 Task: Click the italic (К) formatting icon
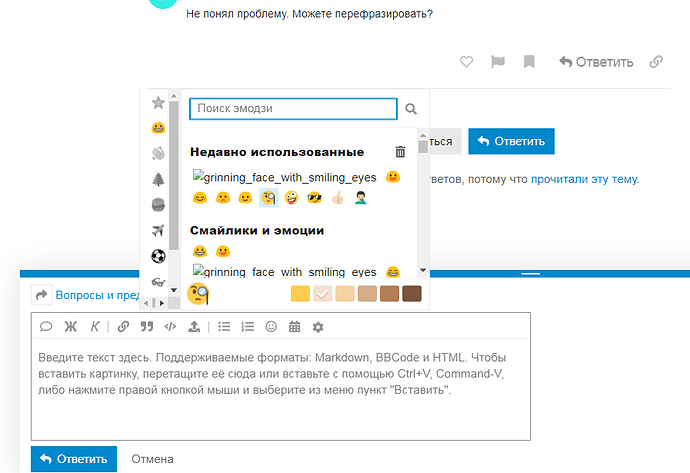pyautogui.click(x=95, y=326)
